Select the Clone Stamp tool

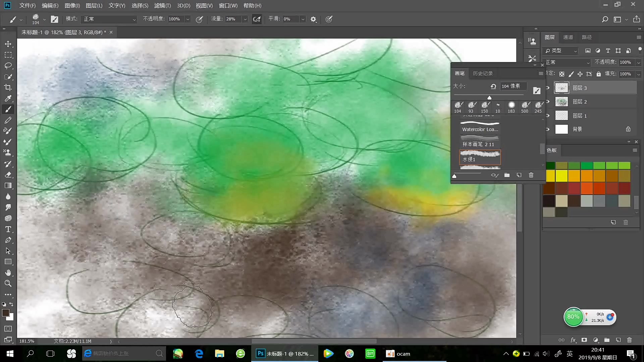click(x=8, y=153)
